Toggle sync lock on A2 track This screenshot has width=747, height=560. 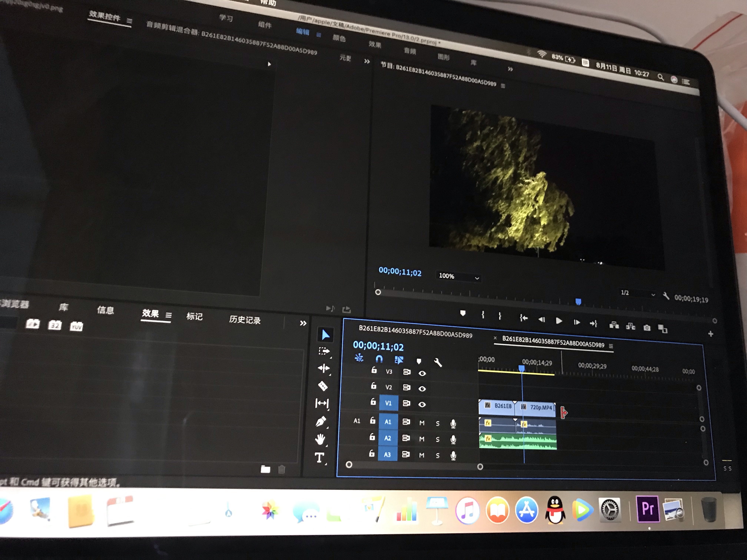(406, 438)
